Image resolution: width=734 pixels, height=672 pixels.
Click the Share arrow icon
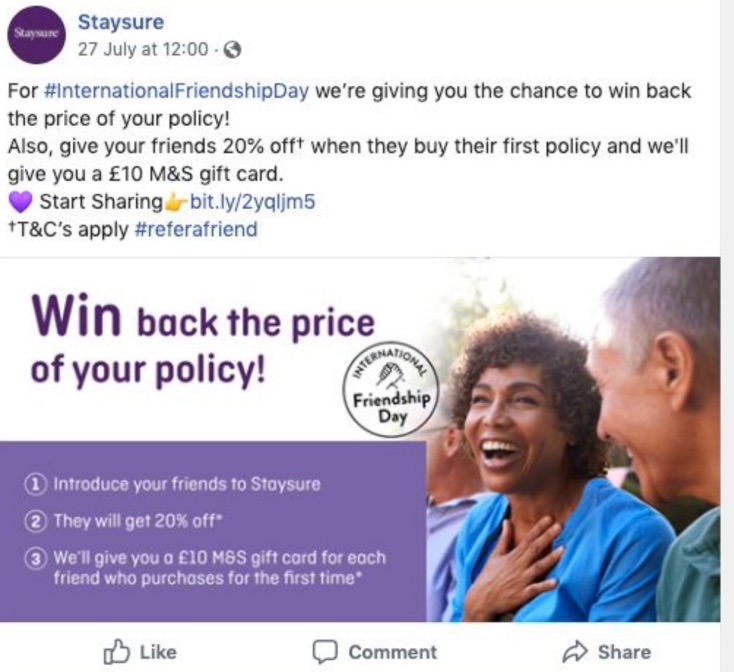click(x=575, y=651)
